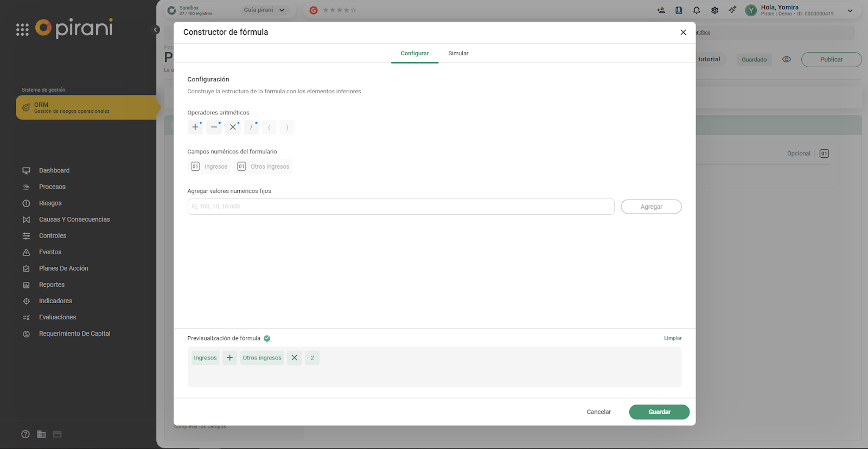Click the plus arithmetic operator button
The width and height of the screenshot is (868, 449).
[195, 127]
